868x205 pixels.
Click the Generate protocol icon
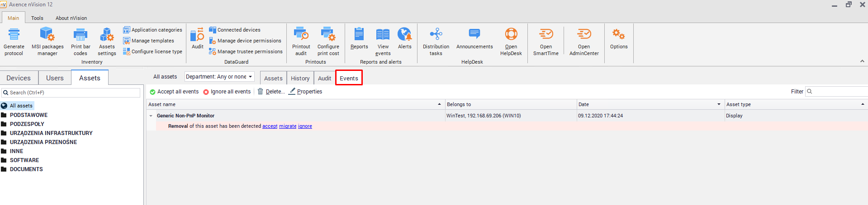pos(14,35)
